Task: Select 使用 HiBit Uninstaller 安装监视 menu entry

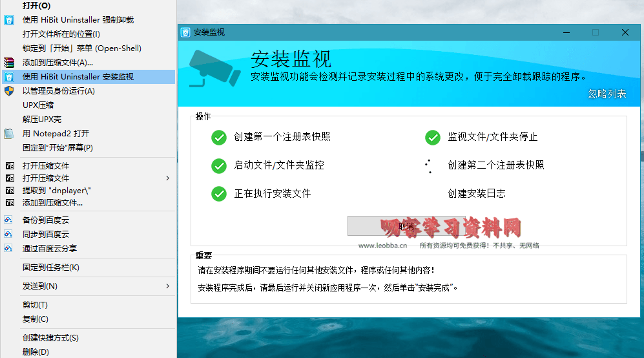Action: [x=78, y=77]
